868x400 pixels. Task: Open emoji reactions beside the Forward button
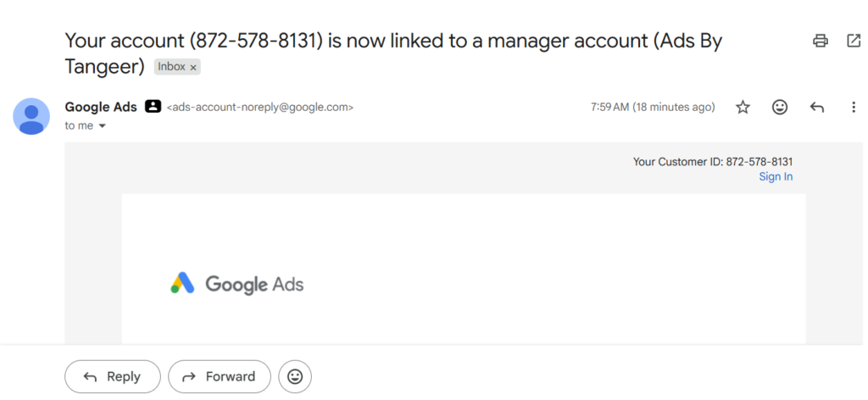click(x=295, y=377)
